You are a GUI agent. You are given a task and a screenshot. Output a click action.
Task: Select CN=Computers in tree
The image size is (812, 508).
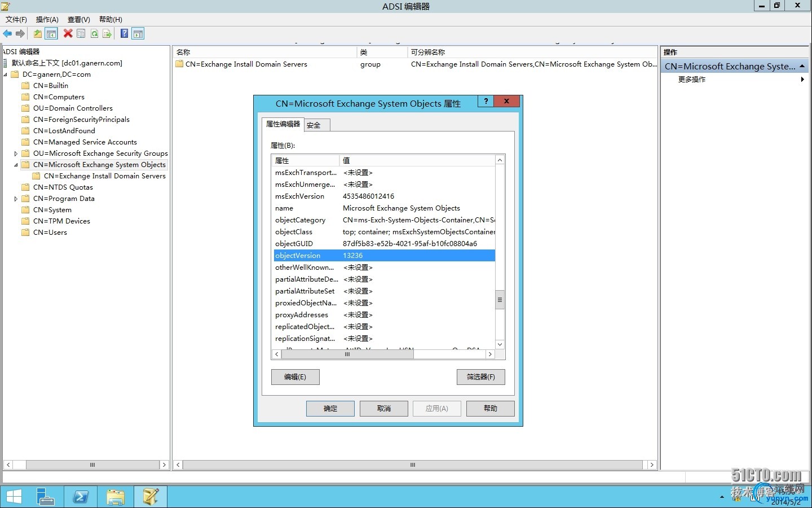[59, 97]
